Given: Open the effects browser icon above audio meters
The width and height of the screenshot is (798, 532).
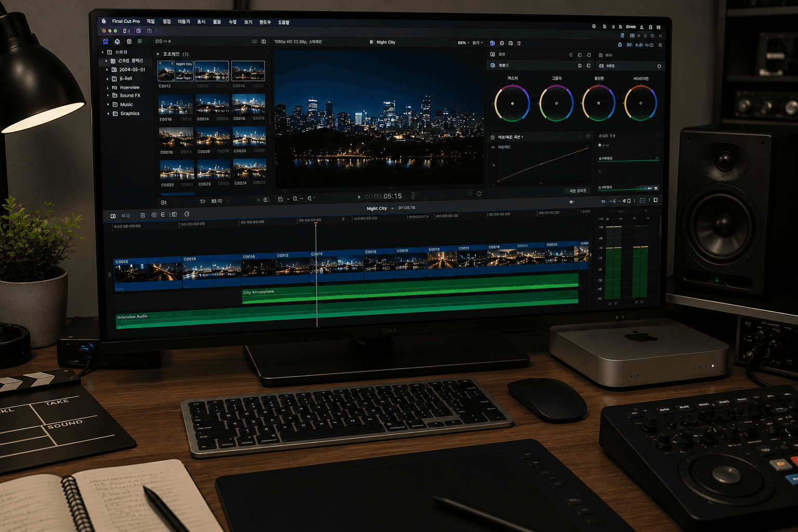Looking at the screenshot, I should point(656,200).
